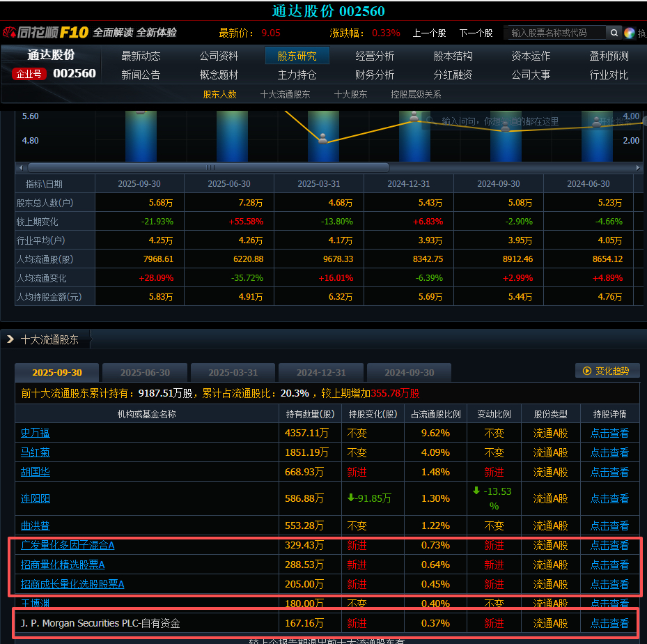Select the 2025-09-30 report tab
Screen dimensions: 647x644
coord(57,372)
